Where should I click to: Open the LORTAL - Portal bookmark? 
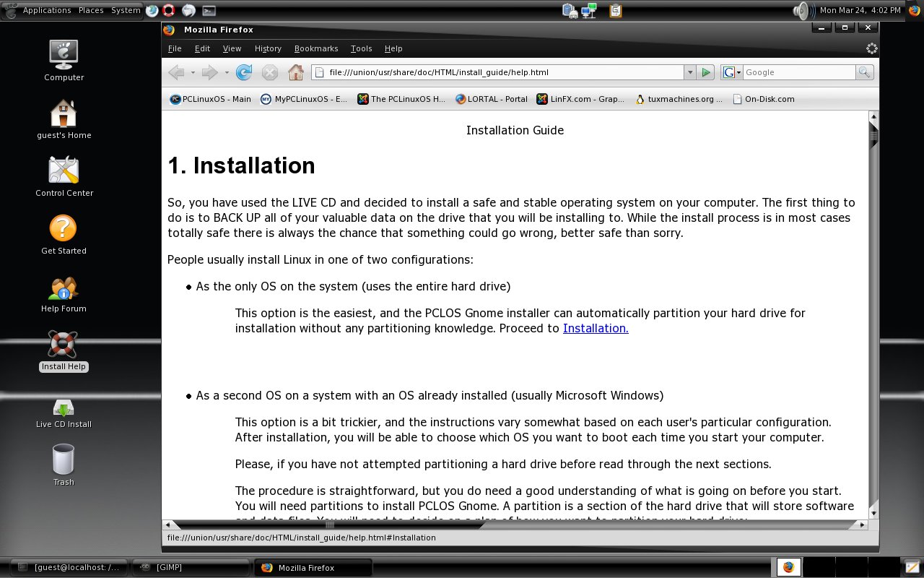(492, 99)
